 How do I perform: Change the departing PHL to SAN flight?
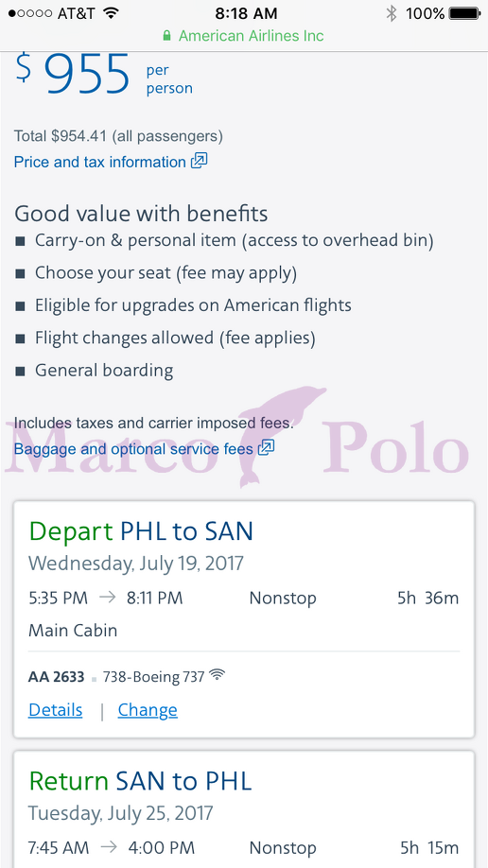148,710
